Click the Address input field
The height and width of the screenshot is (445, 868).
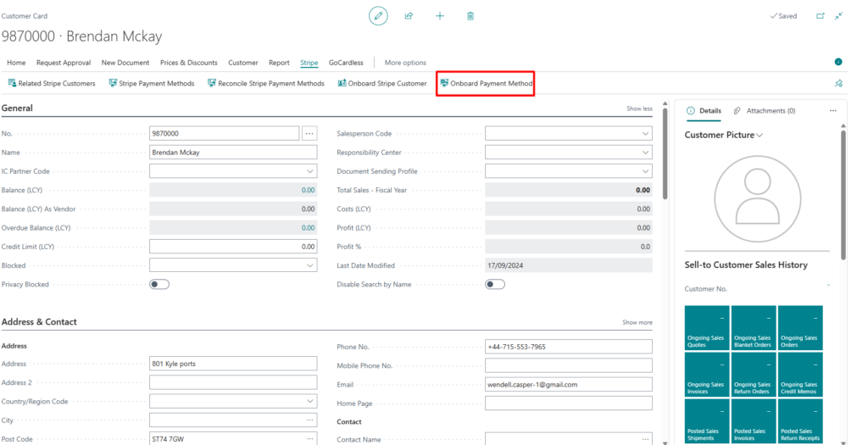click(233, 364)
